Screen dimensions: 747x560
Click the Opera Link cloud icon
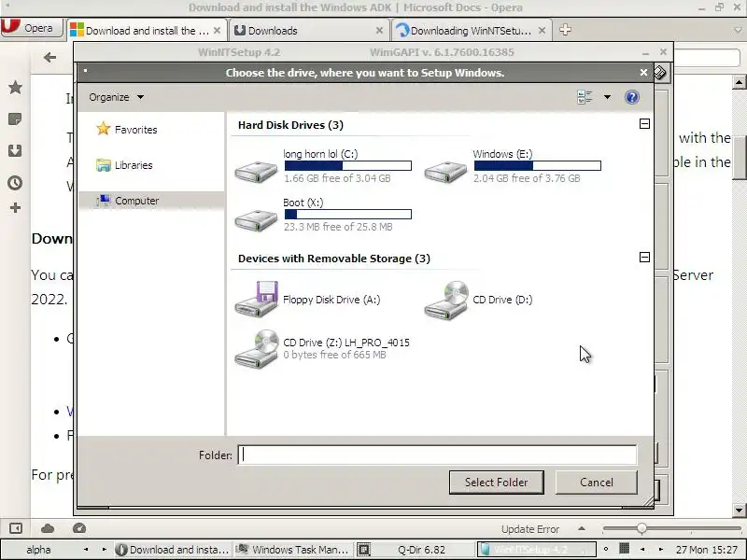coord(48,528)
